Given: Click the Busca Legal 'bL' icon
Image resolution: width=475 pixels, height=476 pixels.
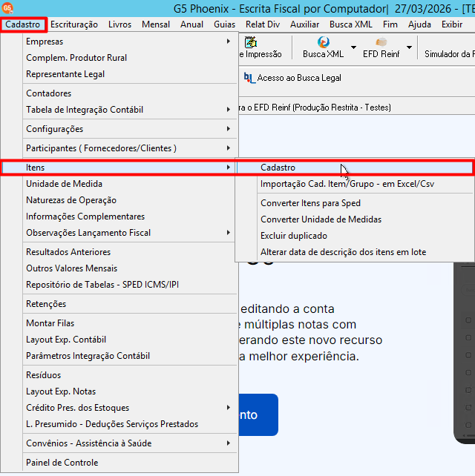Looking at the screenshot, I should pyautogui.click(x=249, y=78).
